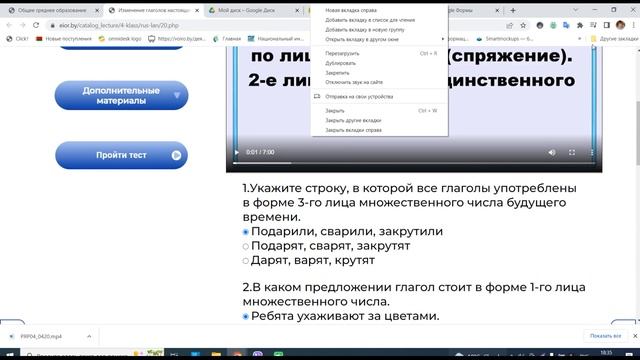
Task: Open the 'Главная' bookmark
Action: point(227,39)
